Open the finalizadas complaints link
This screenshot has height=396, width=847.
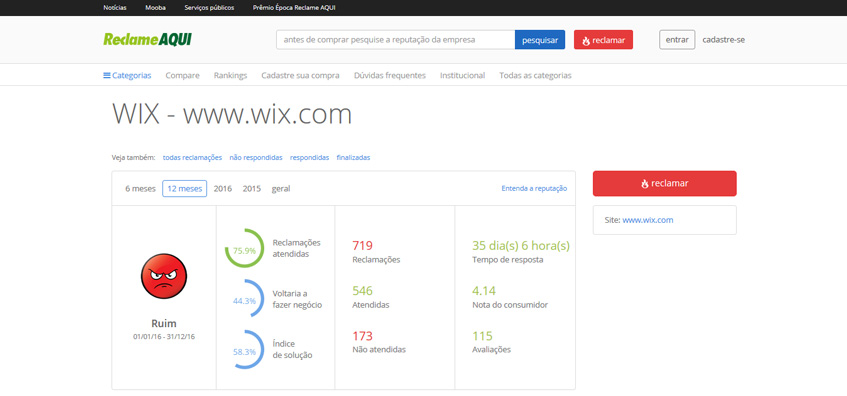click(353, 158)
